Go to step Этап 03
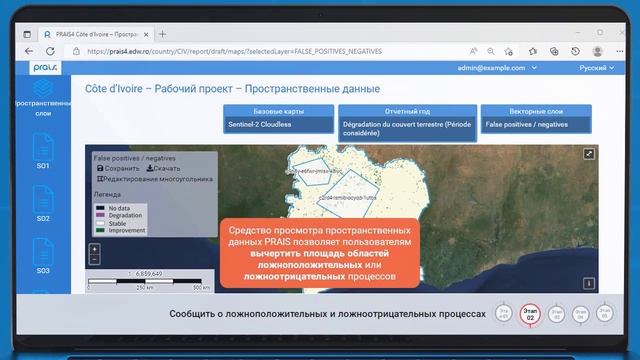The height and width of the screenshot is (360, 640). (x=556, y=314)
